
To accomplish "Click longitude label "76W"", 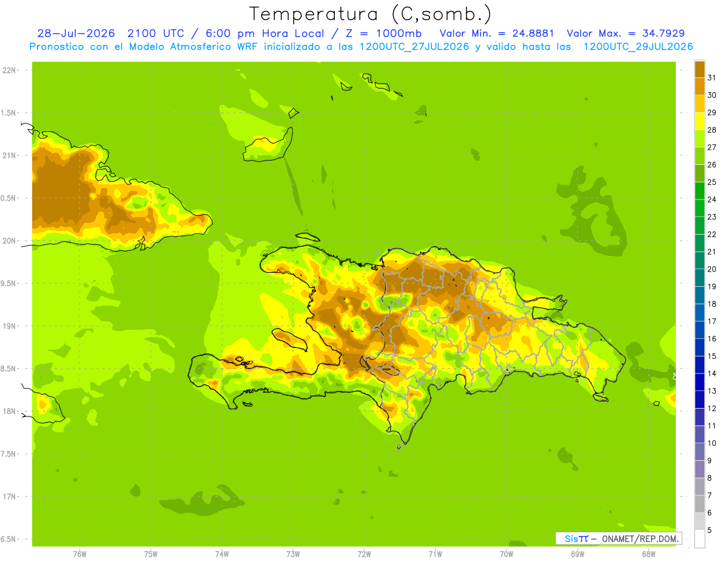I will coord(79,554).
